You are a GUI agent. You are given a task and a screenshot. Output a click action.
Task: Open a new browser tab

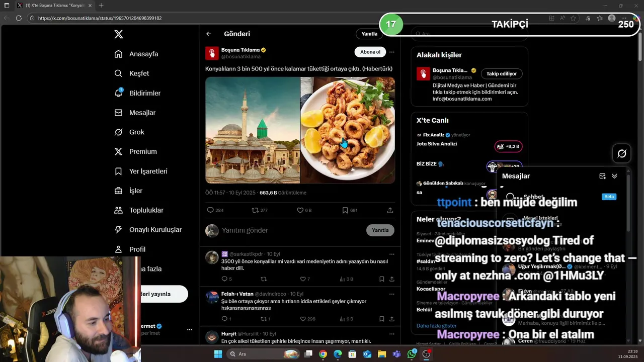(101, 6)
